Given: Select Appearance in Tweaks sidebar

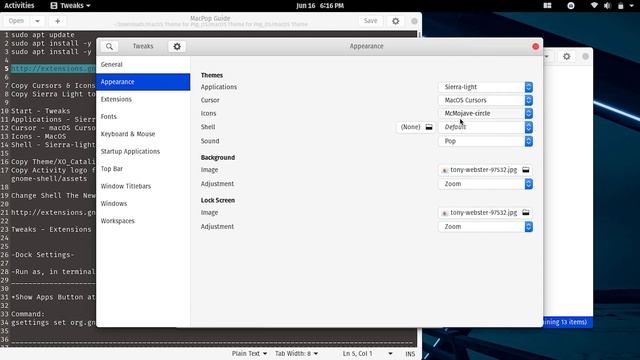Looking at the screenshot, I should [143, 82].
